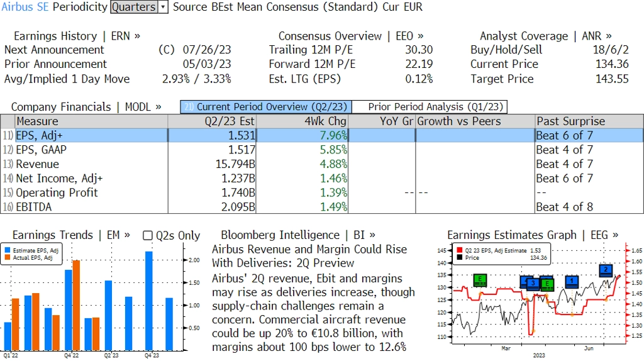The height and width of the screenshot is (361, 644).
Task: Click the red Q2 23 EPS estimate legend swatch
Action: tap(459, 250)
